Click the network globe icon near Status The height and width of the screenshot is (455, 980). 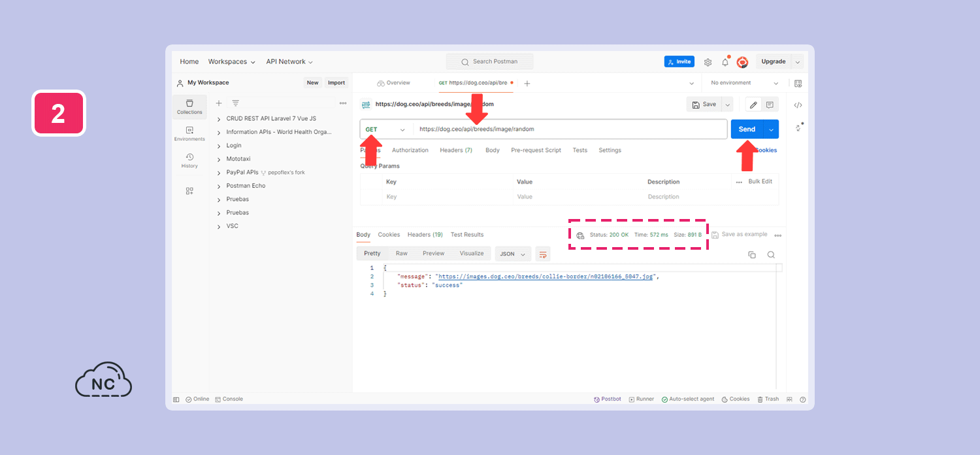pyautogui.click(x=580, y=235)
